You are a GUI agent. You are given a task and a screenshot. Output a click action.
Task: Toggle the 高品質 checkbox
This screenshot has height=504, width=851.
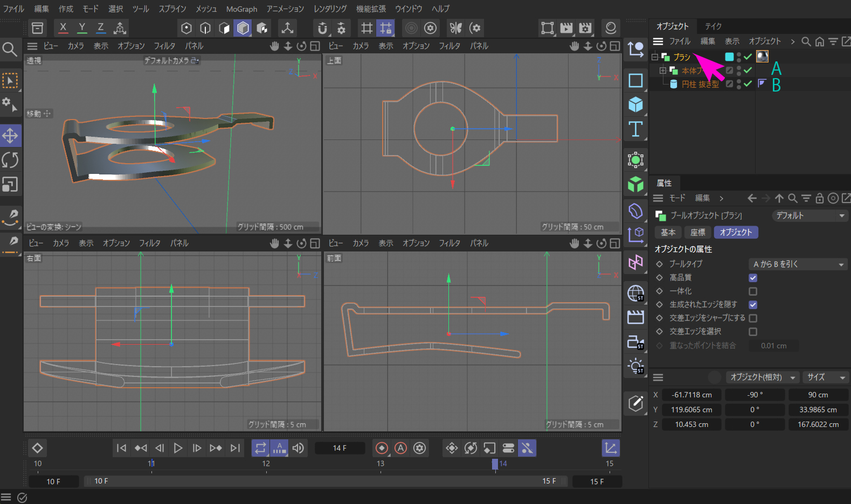[753, 278]
